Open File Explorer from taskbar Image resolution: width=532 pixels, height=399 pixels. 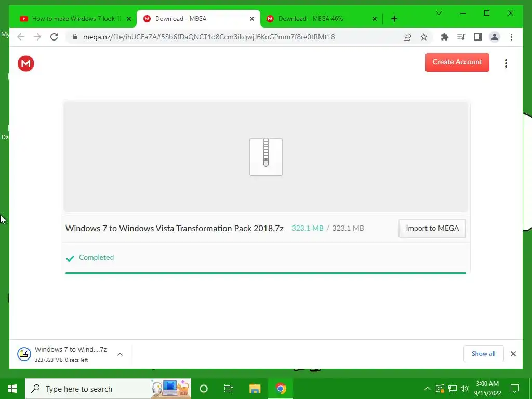click(255, 389)
